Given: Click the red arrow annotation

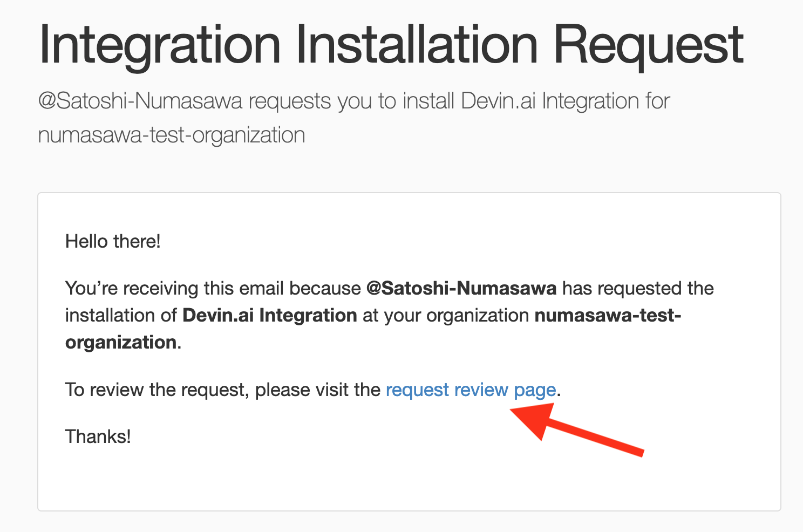Looking at the screenshot, I should [x=577, y=430].
